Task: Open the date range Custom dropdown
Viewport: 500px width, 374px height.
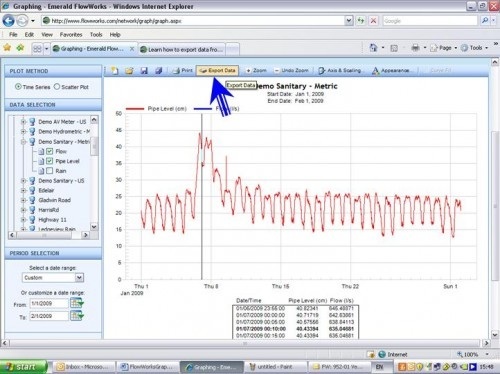Action: tap(79, 277)
